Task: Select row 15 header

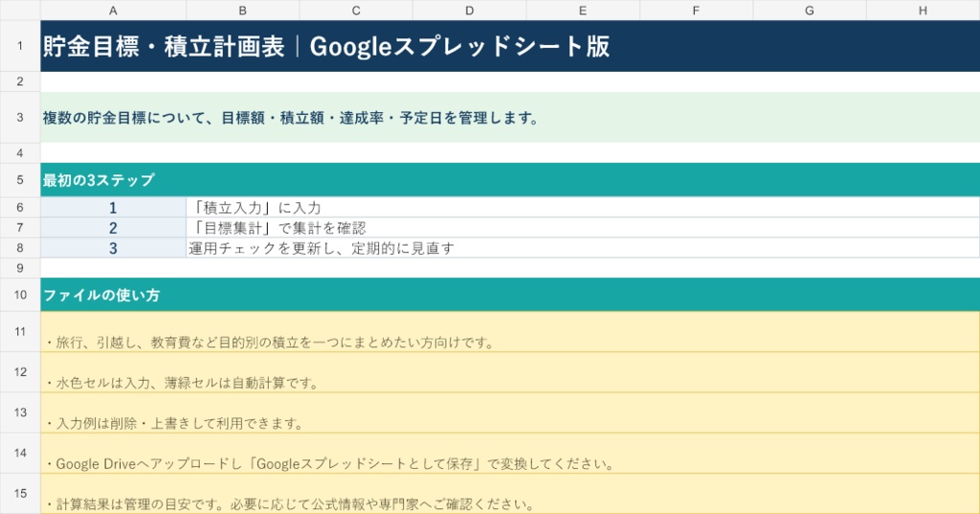Action: coord(20,493)
